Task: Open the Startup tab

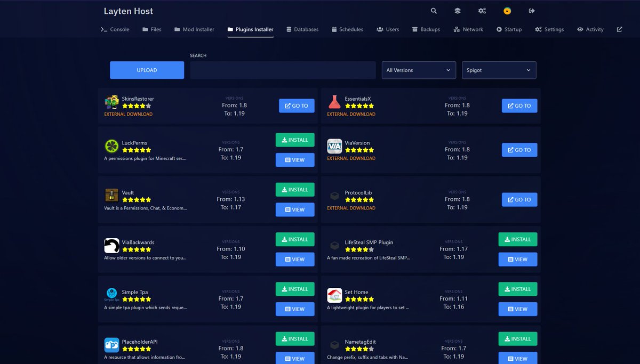Action: [x=509, y=29]
